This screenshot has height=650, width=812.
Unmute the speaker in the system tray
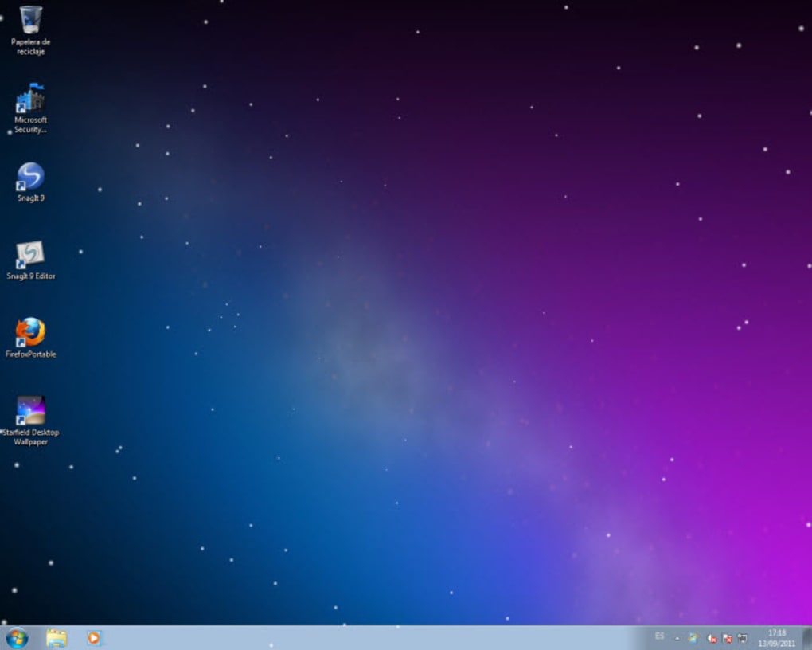pyautogui.click(x=711, y=638)
